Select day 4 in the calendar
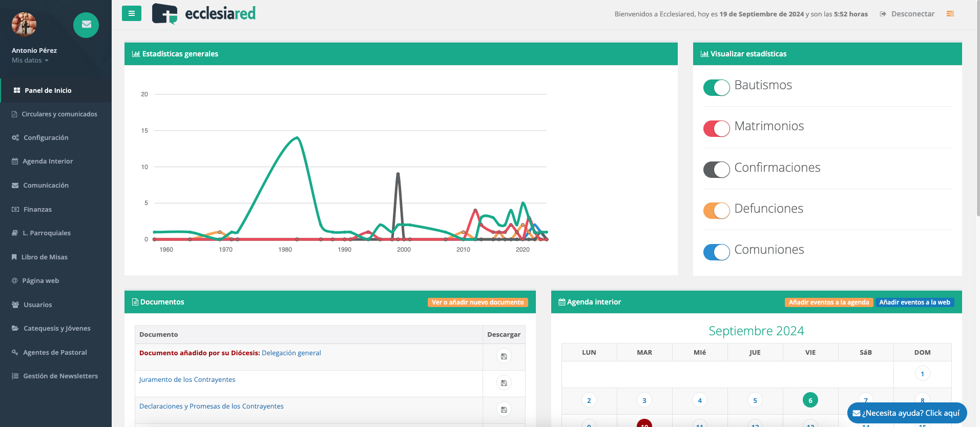Image resolution: width=980 pixels, height=427 pixels. 700,400
